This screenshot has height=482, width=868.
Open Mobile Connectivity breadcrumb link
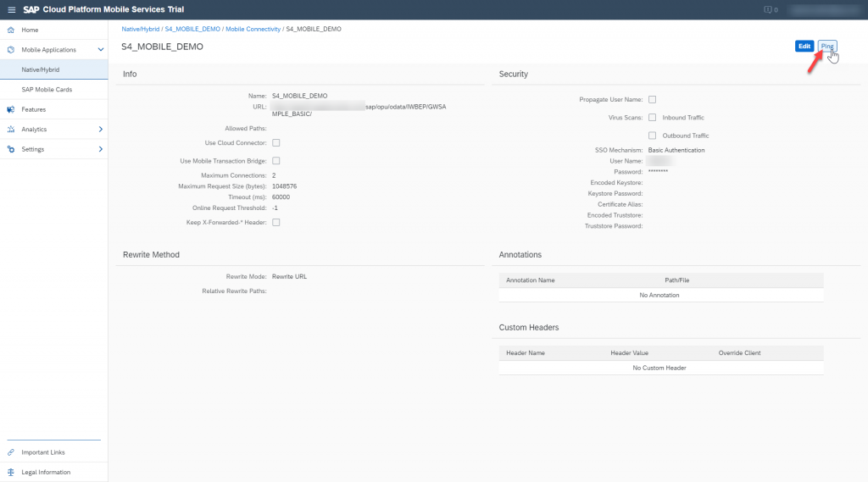click(253, 30)
